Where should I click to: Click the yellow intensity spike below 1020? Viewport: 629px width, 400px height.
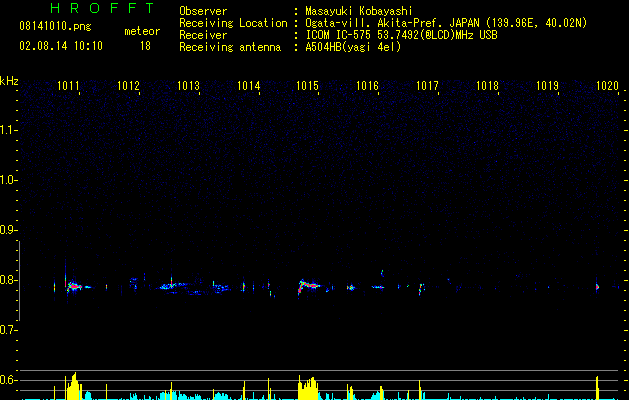tap(597, 388)
